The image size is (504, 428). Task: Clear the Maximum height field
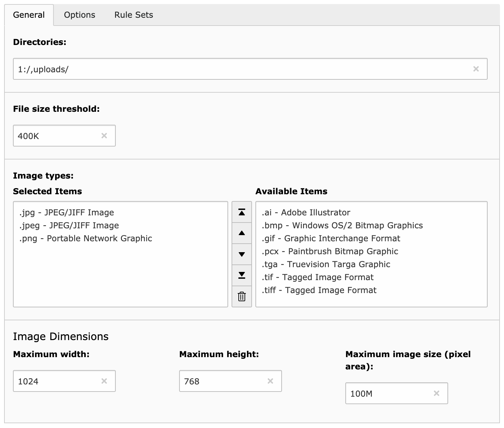[x=271, y=381]
